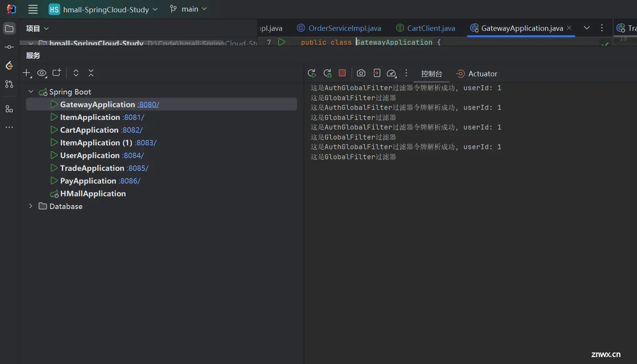The height and width of the screenshot is (364, 637).
Task: Open more run actions menu
Action: tap(406, 73)
